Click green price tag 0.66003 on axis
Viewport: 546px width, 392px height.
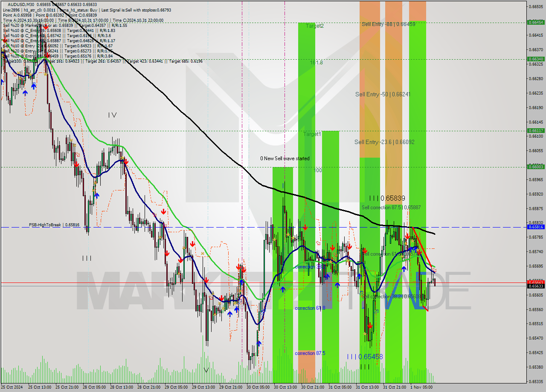(536, 167)
